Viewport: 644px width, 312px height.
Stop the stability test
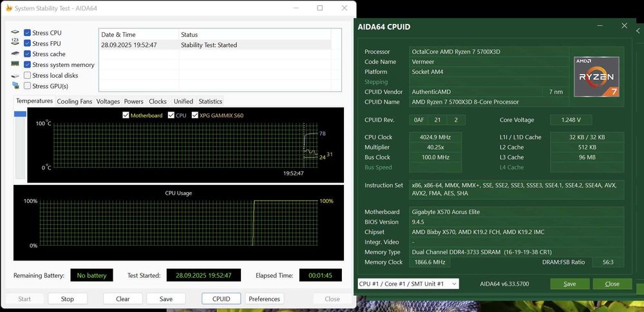[68, 299]
